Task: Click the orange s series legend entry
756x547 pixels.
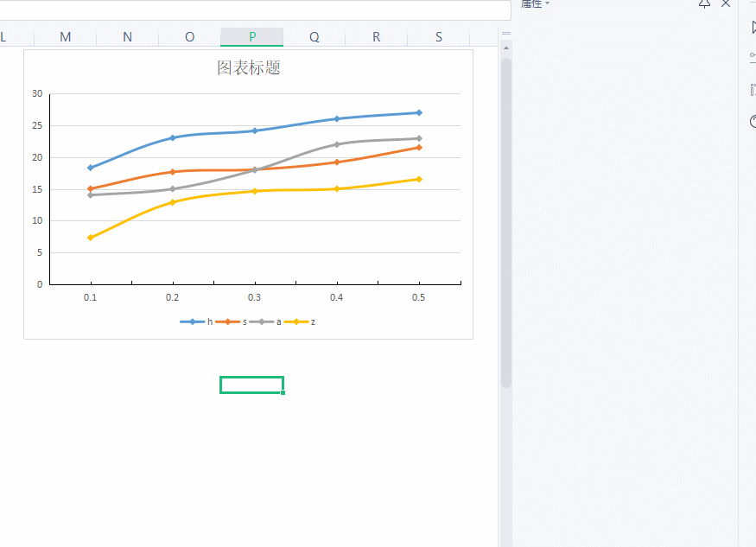Action: coord(231,321)
